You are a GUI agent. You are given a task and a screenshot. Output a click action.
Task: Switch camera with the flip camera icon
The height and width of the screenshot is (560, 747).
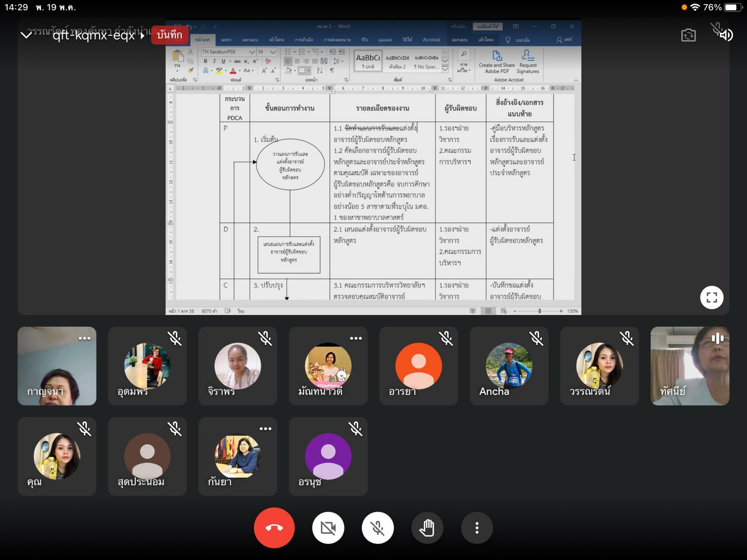point(688,35)
